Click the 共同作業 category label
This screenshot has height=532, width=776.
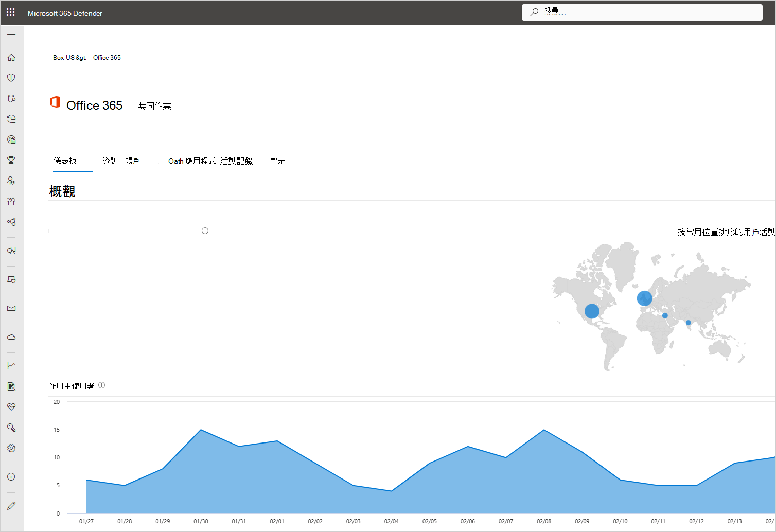[154, 106]
